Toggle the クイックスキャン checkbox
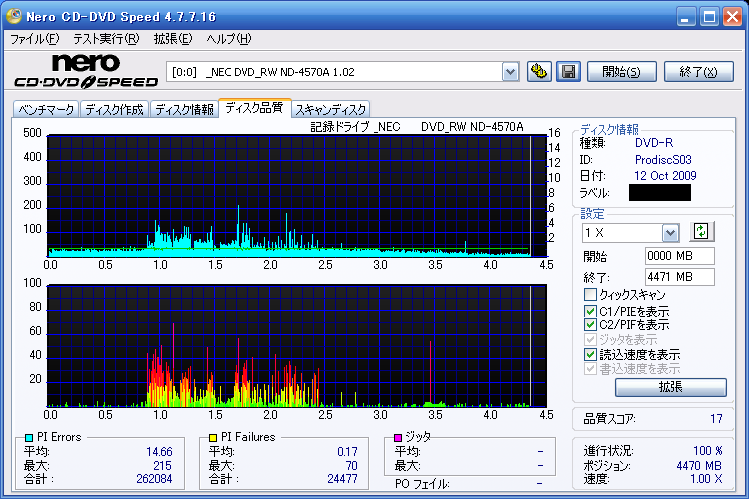 (x=590, y=294)
